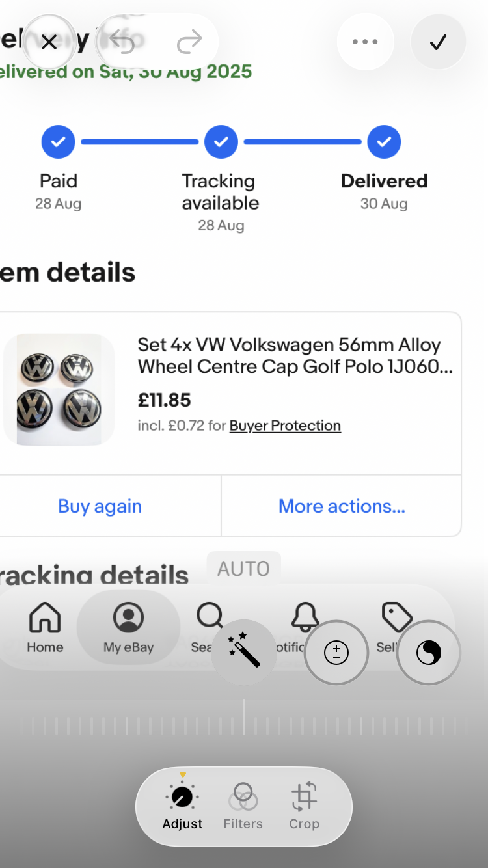Tap the Buy again button

pyautogui.click(x=100, y=506)
